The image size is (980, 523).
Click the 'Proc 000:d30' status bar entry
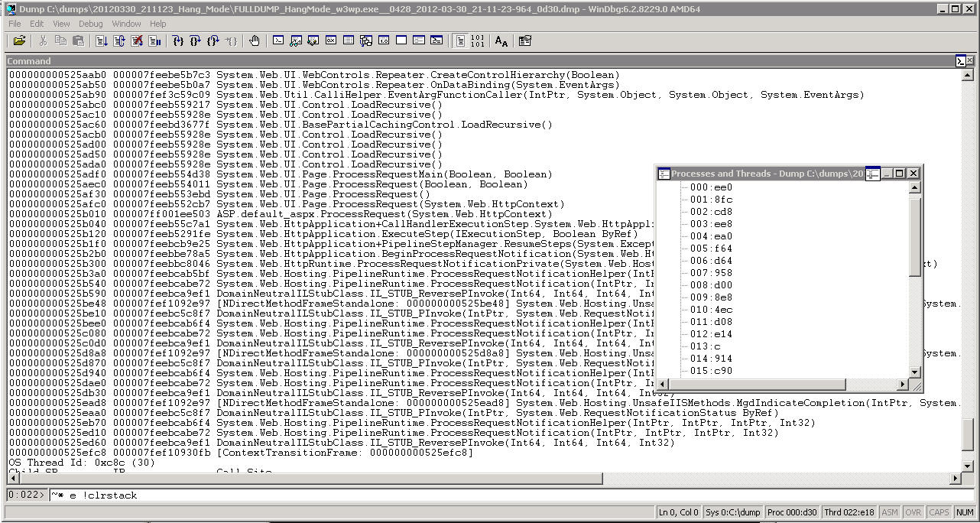click(791, 512)
